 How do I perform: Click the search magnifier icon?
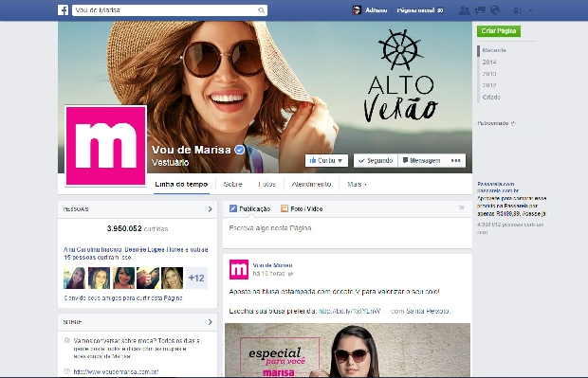click(x=262, y=10)
